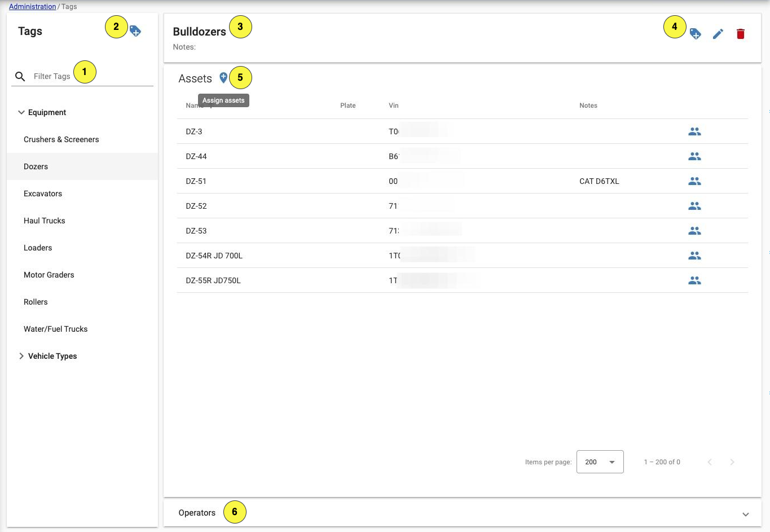This screenshot has width=770, height=532.
Task: Click the CAT D6TXL note cell
Action: point(599,181)
